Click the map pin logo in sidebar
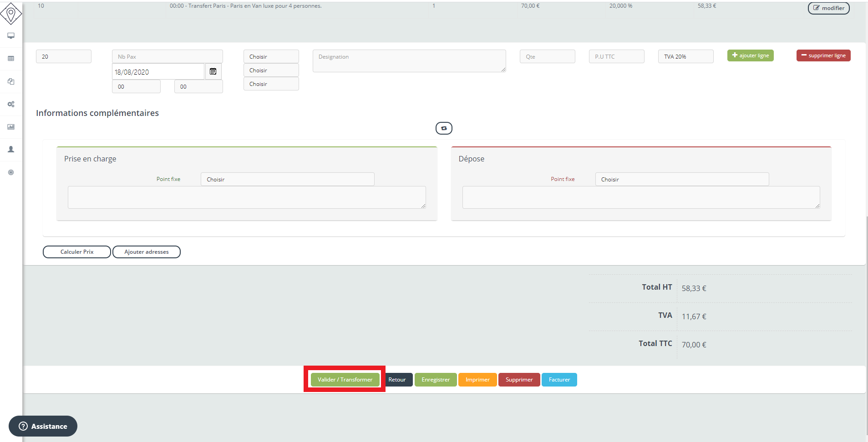 click(x=11, y=13)
